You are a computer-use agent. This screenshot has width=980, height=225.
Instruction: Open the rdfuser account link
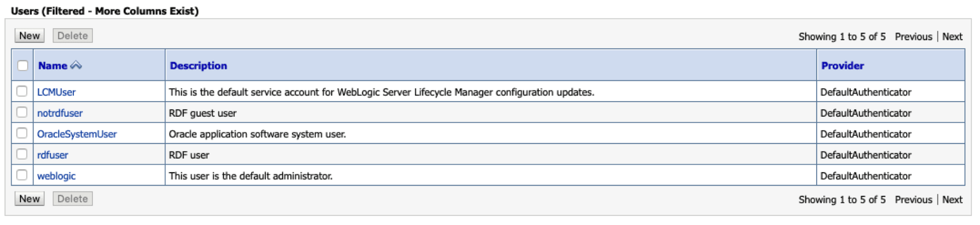53,155
